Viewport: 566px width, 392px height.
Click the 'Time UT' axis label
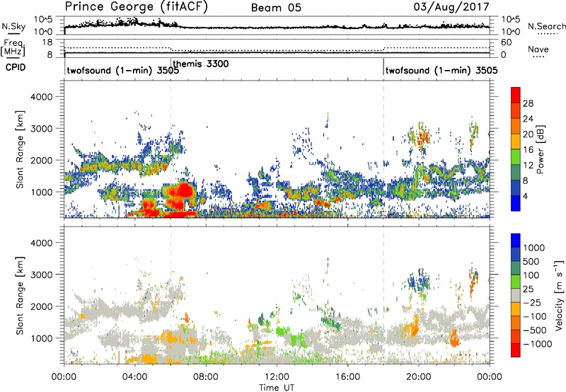277,388
